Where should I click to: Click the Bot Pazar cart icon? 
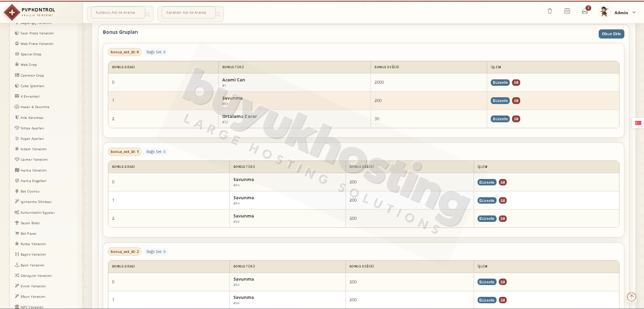[17, 233]
